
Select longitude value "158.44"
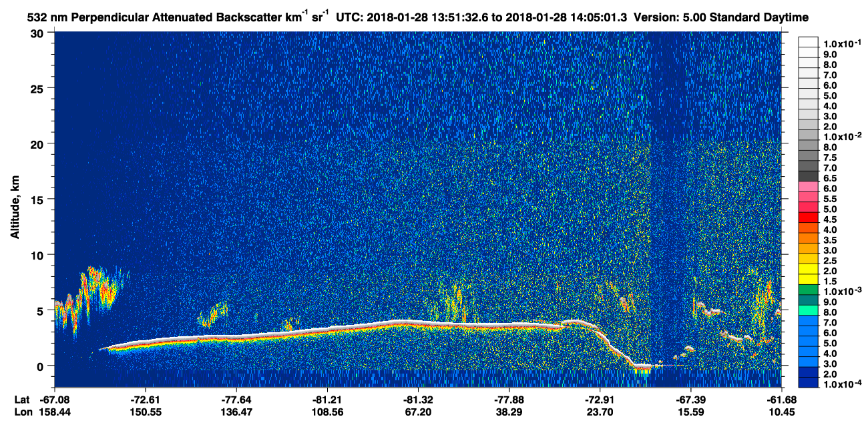point(55,412)
